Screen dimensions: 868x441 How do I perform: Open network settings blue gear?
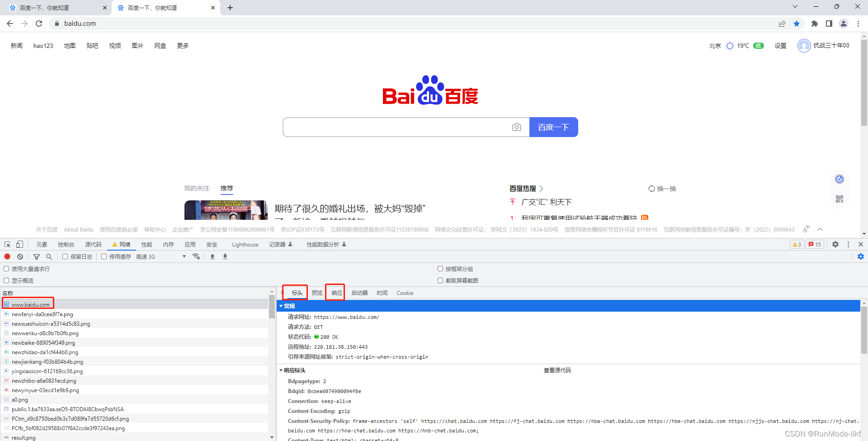(x=861, y=256)
